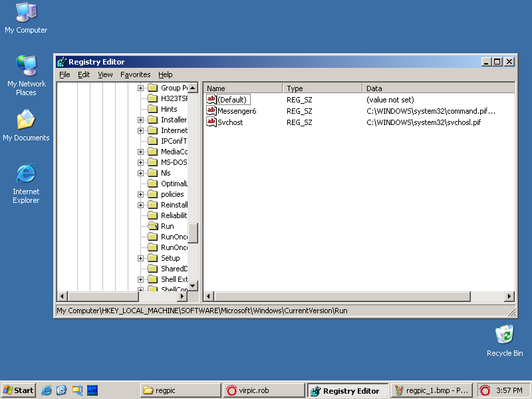This screenshot has width=532, height=399.
Task: Expand the Internet Settings key node
Action: 140,130
